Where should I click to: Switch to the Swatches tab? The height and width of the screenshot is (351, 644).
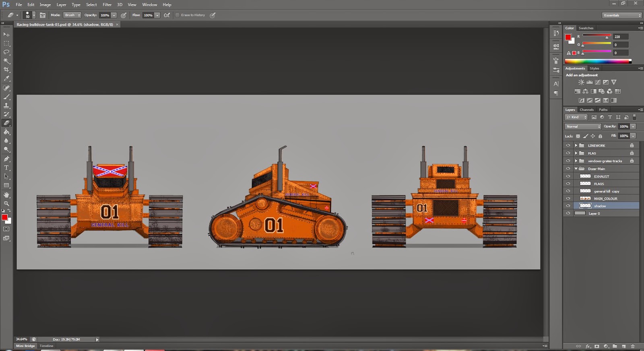(586, 28)
